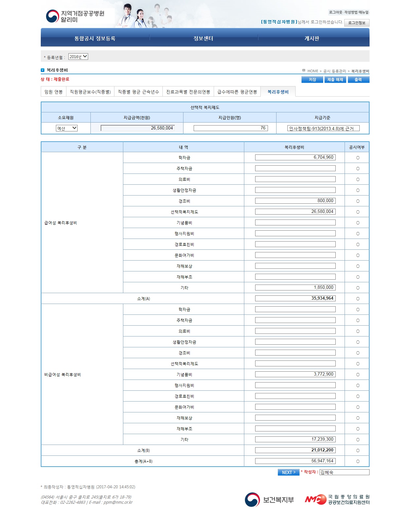Open the 게시판 main menu
The height and width of the screenshot is (532, 410).
[x=312, y=38]
